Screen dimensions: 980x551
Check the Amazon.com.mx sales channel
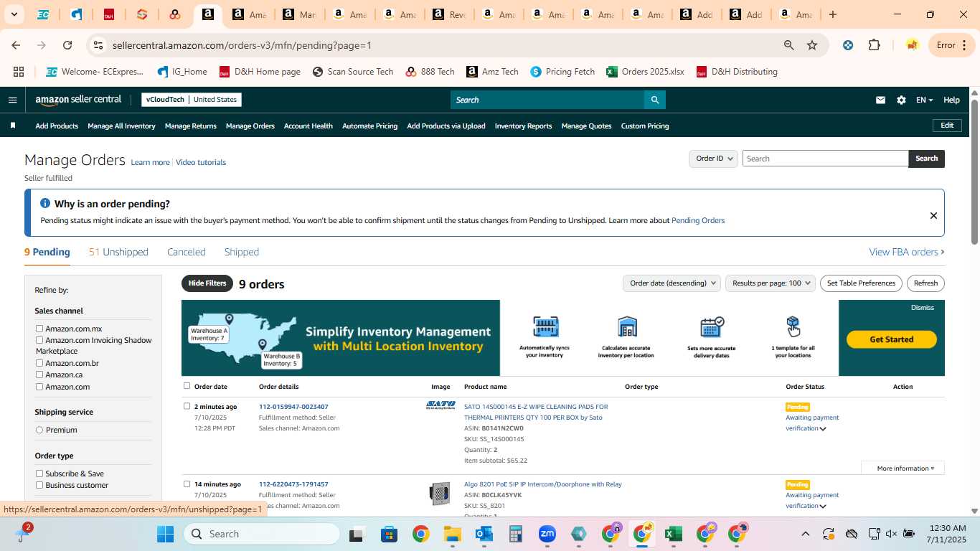(x=39, y=329)
